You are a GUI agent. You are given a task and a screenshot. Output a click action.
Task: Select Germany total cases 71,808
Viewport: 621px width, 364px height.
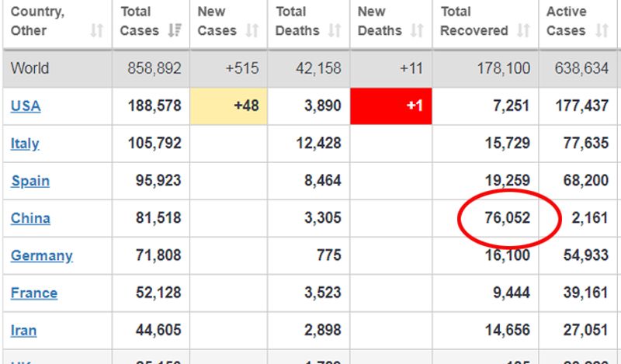pos(158,255)
